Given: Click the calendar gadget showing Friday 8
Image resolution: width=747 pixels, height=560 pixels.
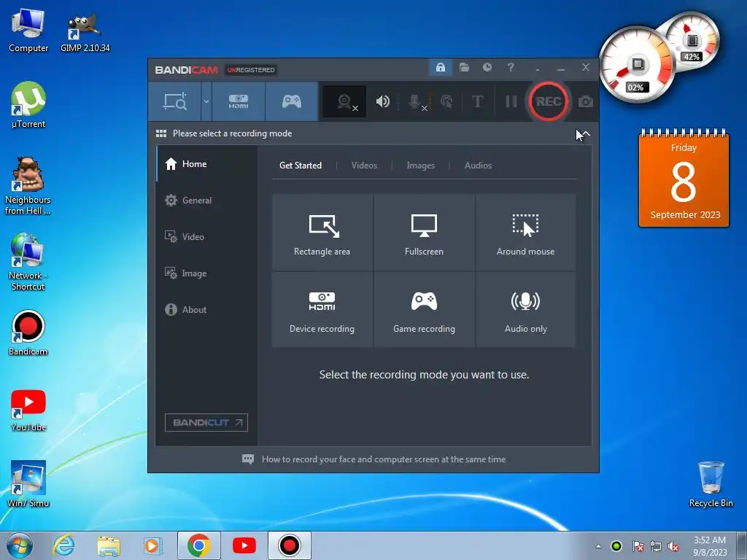Looking at the screenshot, I should point(684,178).
